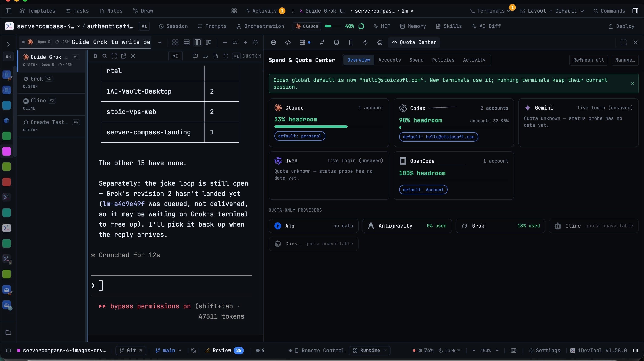Click the terminal prompt input field
The height and width of the screenshot is (361, 644).
[171, 286]
